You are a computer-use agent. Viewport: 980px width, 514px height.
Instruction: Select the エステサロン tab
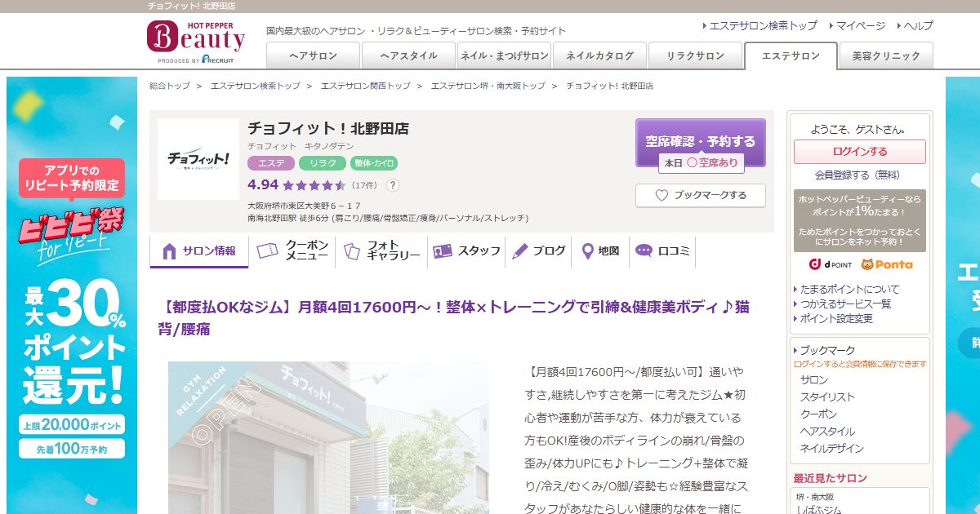791,55
